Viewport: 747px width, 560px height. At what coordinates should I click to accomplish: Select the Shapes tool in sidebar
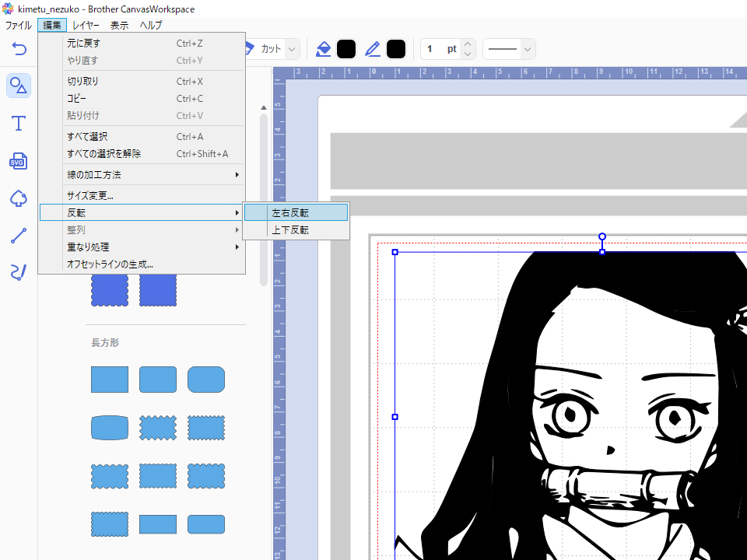coord(19,86)
